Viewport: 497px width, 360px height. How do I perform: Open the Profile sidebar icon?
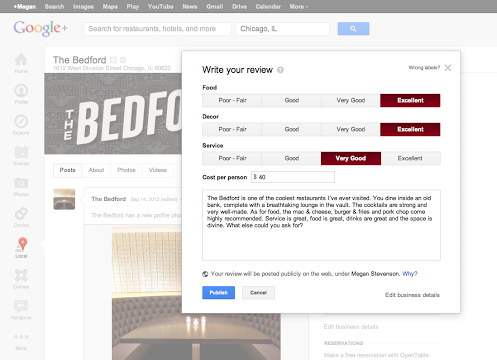(x=21, y=91)
